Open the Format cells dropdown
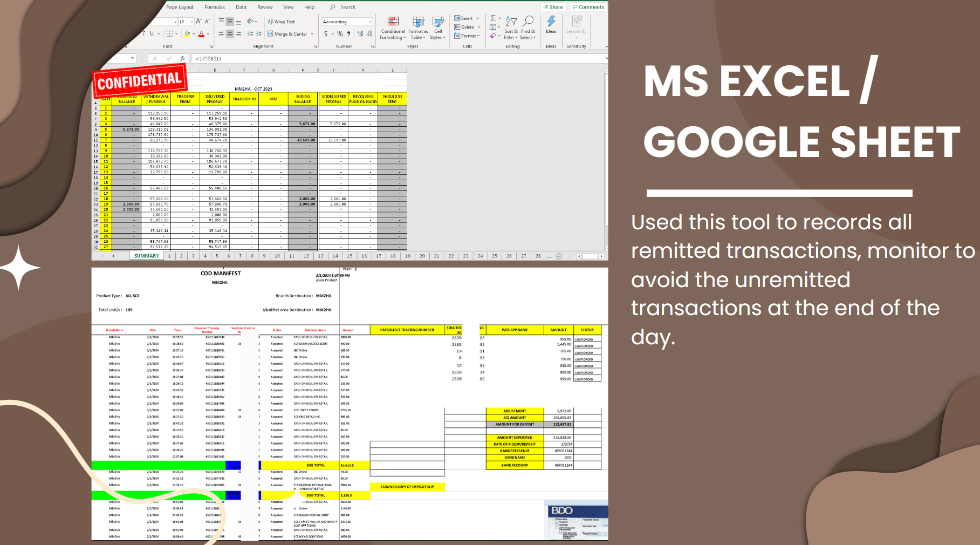Screen dimensions: 980x545 click(467, 36)
